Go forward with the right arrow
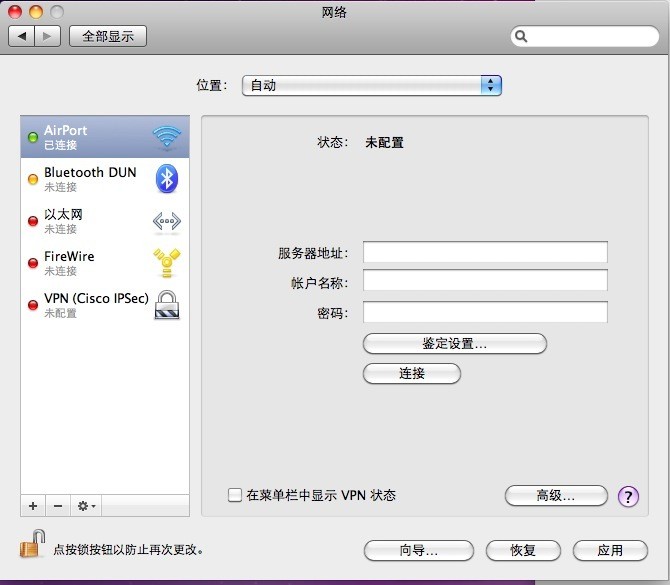The image size is (670, 585). click(47, 36)
